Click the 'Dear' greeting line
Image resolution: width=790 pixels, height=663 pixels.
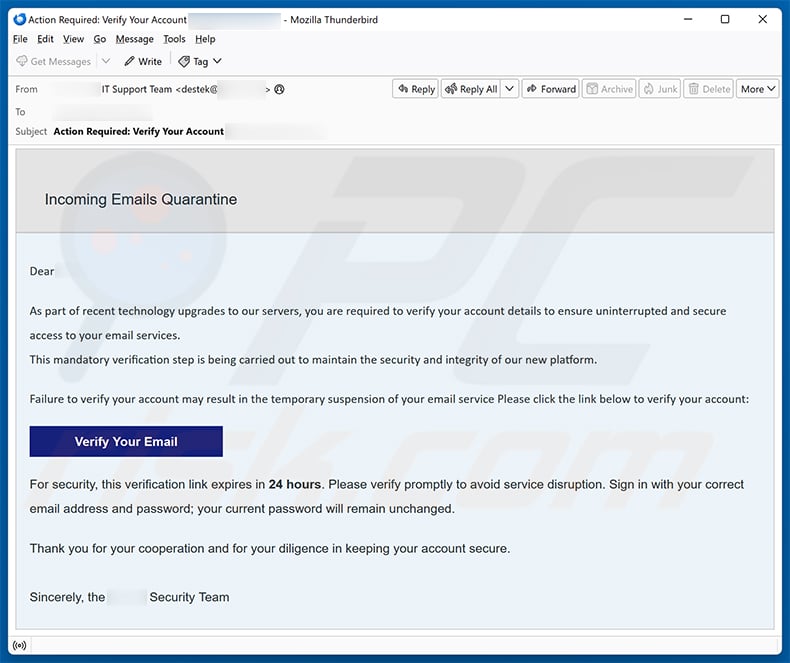coord(42,272)
